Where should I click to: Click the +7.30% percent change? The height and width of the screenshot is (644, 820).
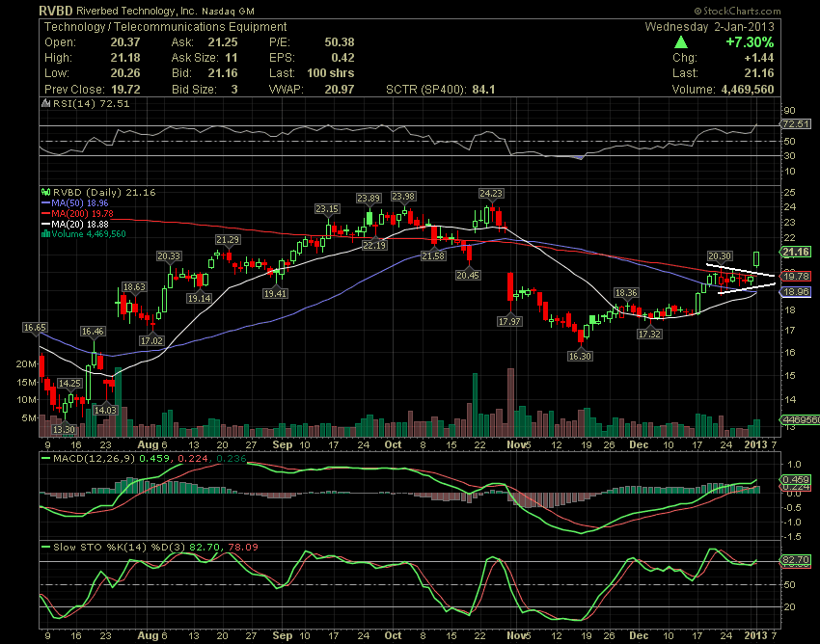(x=750, y=42)
